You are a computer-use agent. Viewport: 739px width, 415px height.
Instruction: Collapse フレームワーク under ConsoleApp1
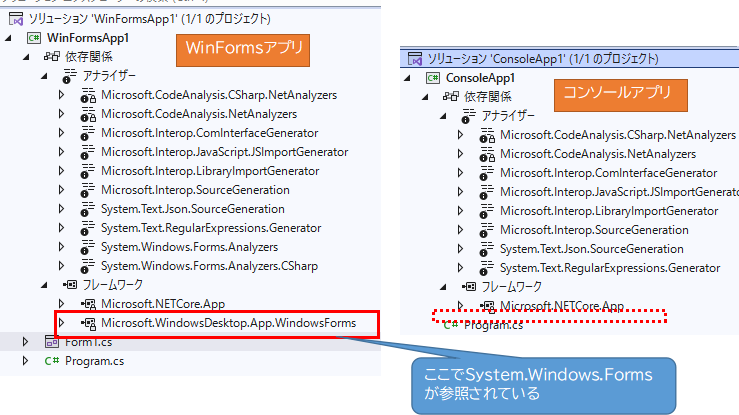tap(443, 287)
